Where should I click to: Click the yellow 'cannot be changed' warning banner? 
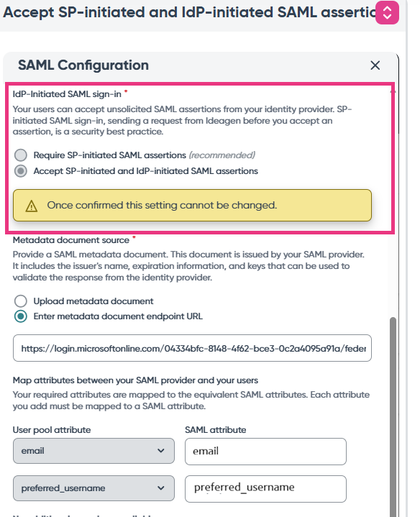192,205
